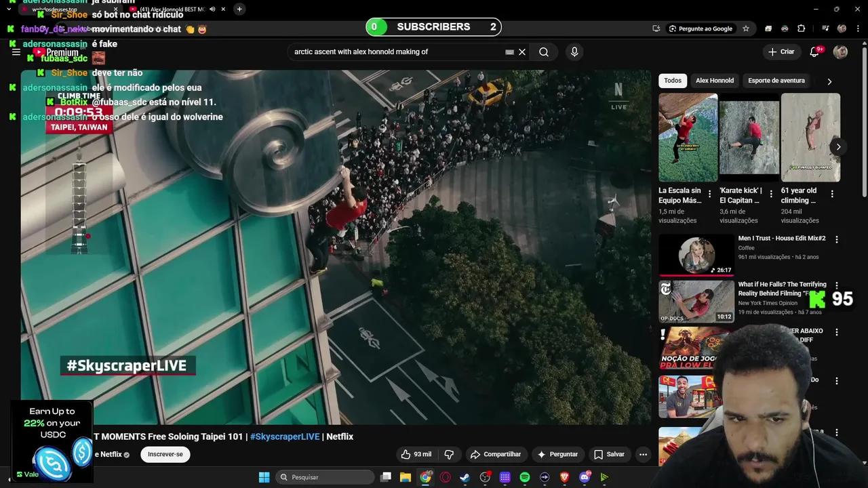
Task: Open Steam from the taskbar
Action: [x=465, y=477]
